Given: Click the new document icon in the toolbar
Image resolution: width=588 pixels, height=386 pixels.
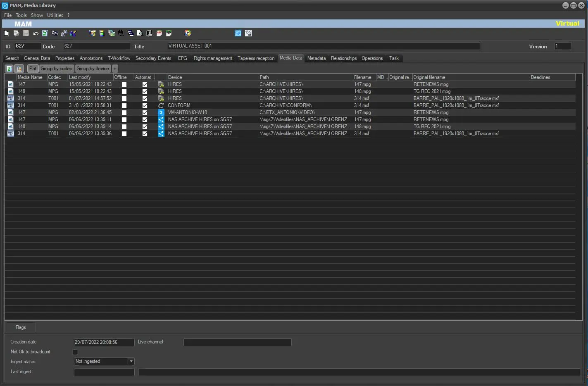Looking at the screenshot, I should point(6,33).
